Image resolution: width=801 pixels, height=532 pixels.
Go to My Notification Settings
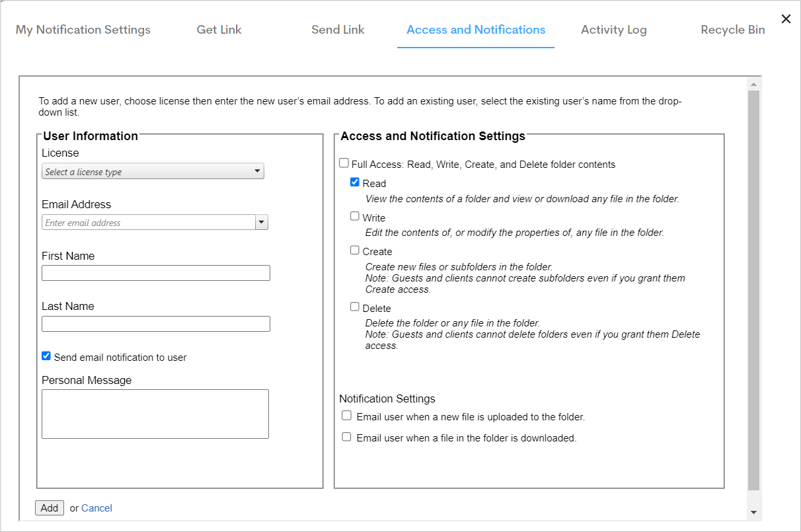[x=83, y=29]
